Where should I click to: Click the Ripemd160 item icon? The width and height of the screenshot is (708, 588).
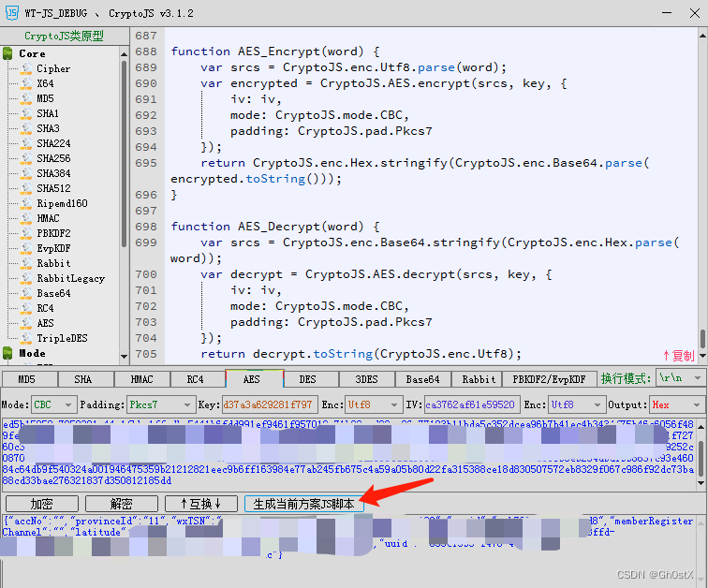click(26, 203)
